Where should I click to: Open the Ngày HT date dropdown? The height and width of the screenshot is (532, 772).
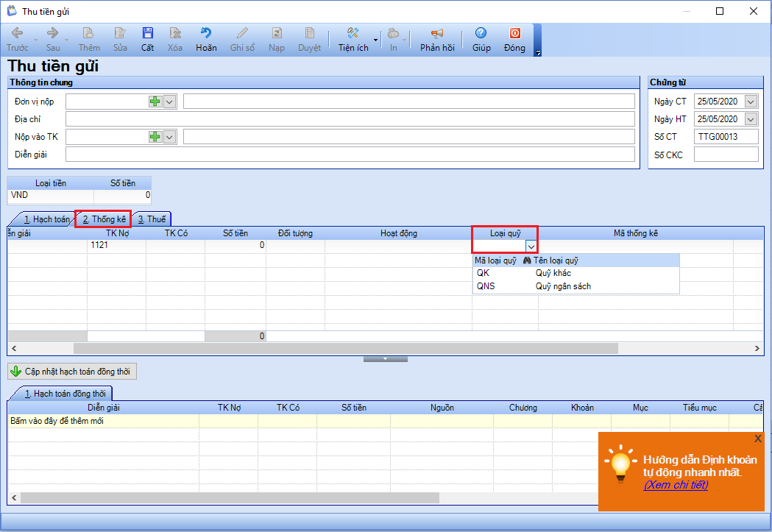[751, 119]
